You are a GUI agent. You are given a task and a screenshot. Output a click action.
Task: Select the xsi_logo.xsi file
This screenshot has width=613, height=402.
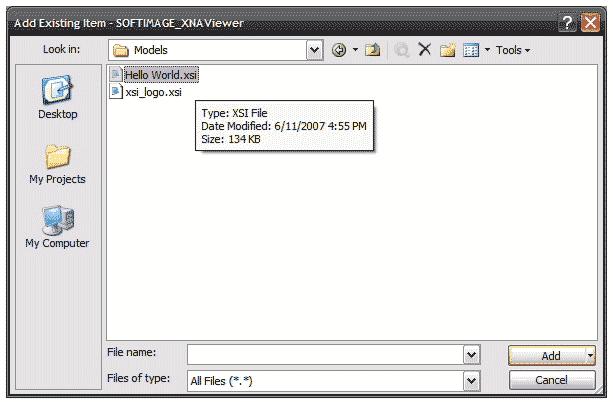click(152, 91)
